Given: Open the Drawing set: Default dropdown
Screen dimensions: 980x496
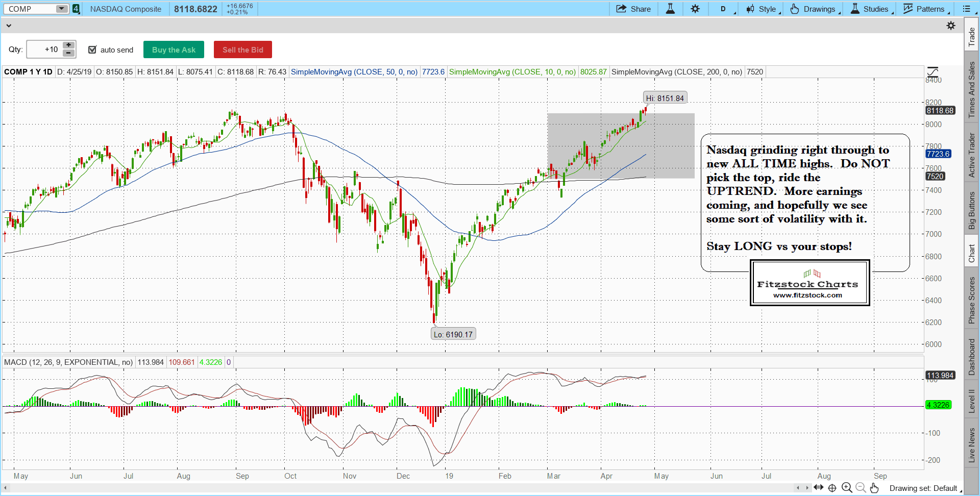Looking at the screenshot, I should coord(925,488).
